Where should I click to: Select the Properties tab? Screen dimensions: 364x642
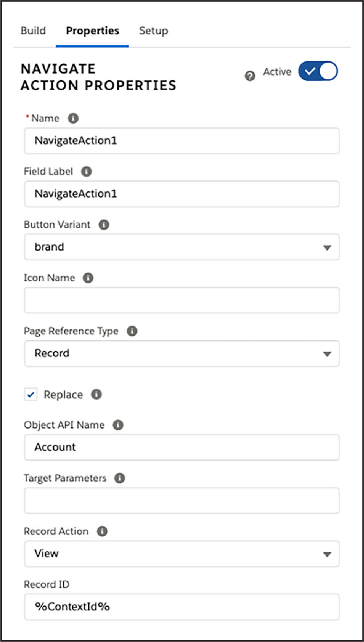[x=92, y=30]
